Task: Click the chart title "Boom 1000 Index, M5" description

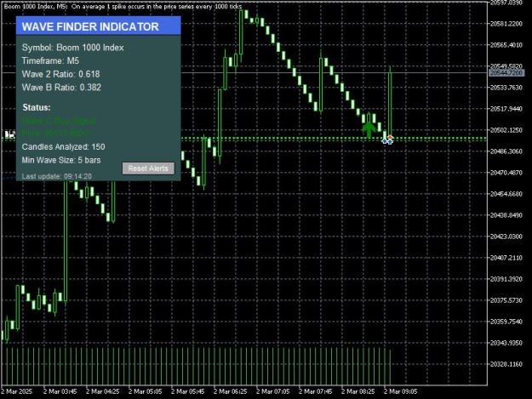Action: tap(123, 7)
